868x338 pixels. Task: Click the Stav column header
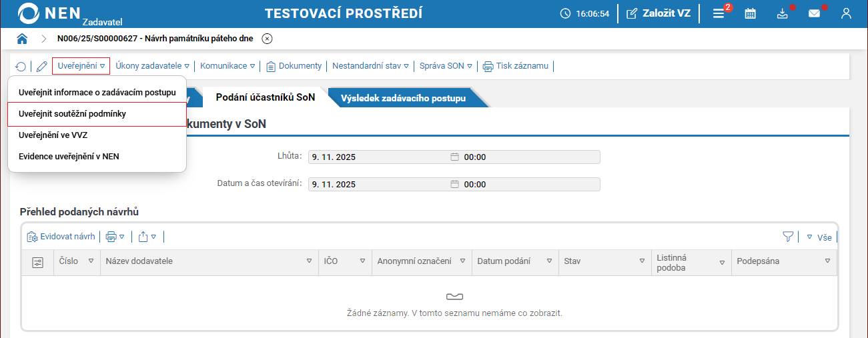(x=604, y=261)
